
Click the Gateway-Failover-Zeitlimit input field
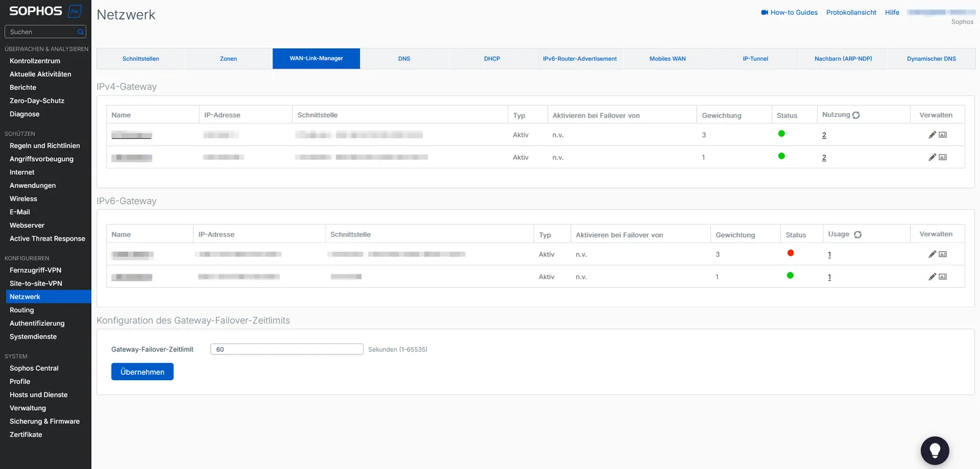tap(287, 349)
